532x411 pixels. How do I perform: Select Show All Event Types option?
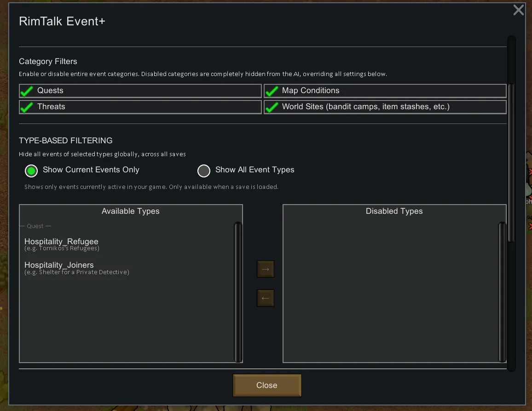204,171
